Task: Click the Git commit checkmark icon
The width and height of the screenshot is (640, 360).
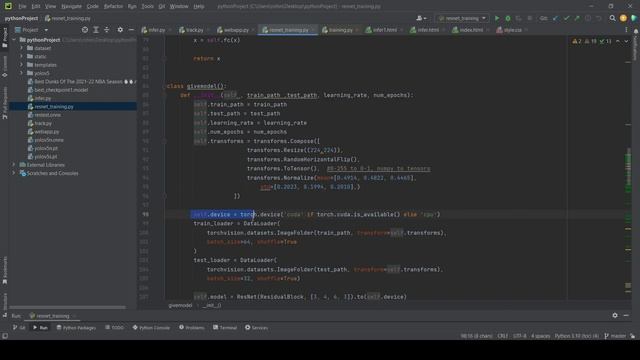Action: click(566, 18)
